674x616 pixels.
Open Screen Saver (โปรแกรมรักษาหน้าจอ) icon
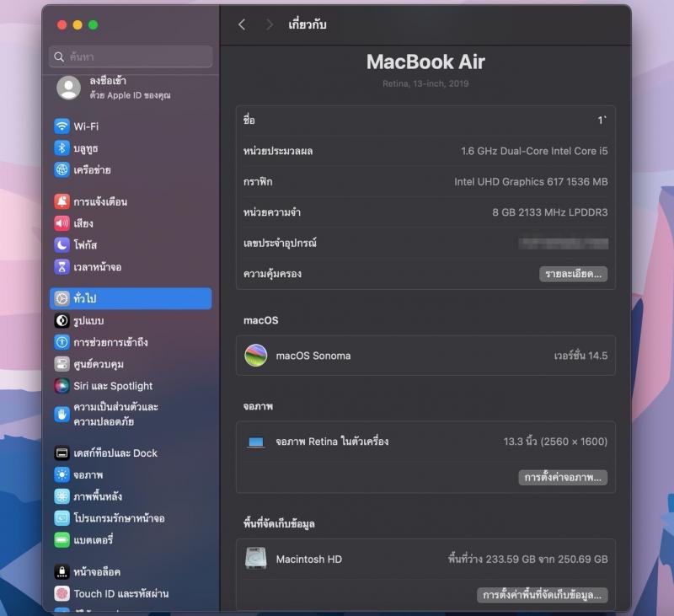(x=62, y=518)
